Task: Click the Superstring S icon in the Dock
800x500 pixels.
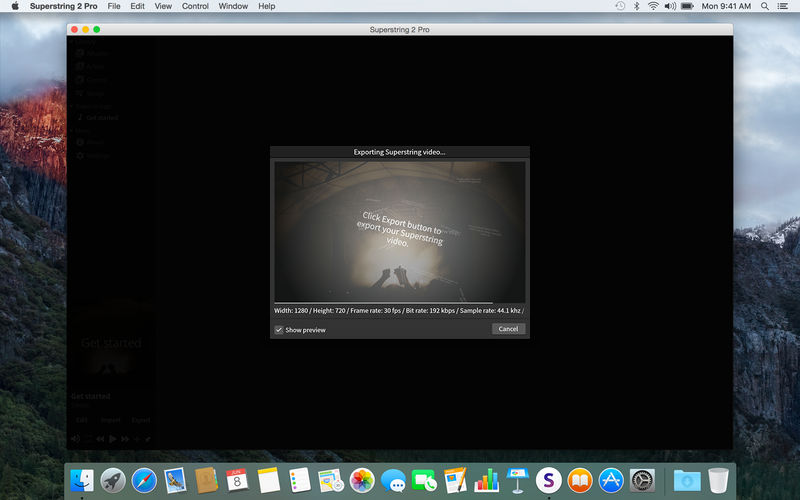Action: click(x=548, y=480)
